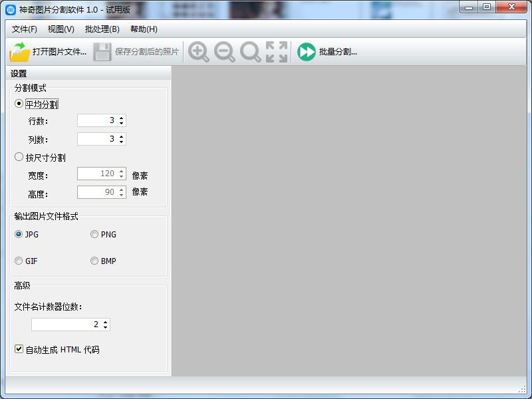532x399 pixels.
Task: Decrease 文件名计数器位数 value
Action: coord(106,327)
